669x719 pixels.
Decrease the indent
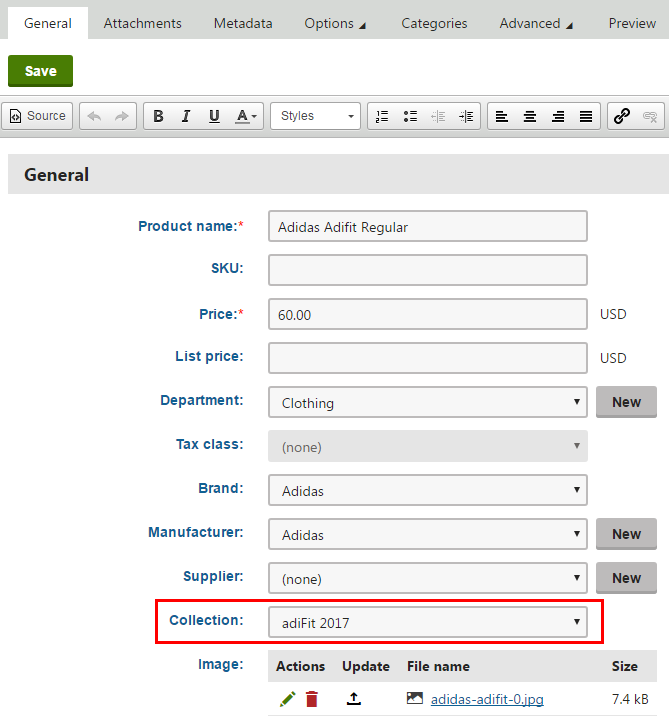[x=438, y=116]
